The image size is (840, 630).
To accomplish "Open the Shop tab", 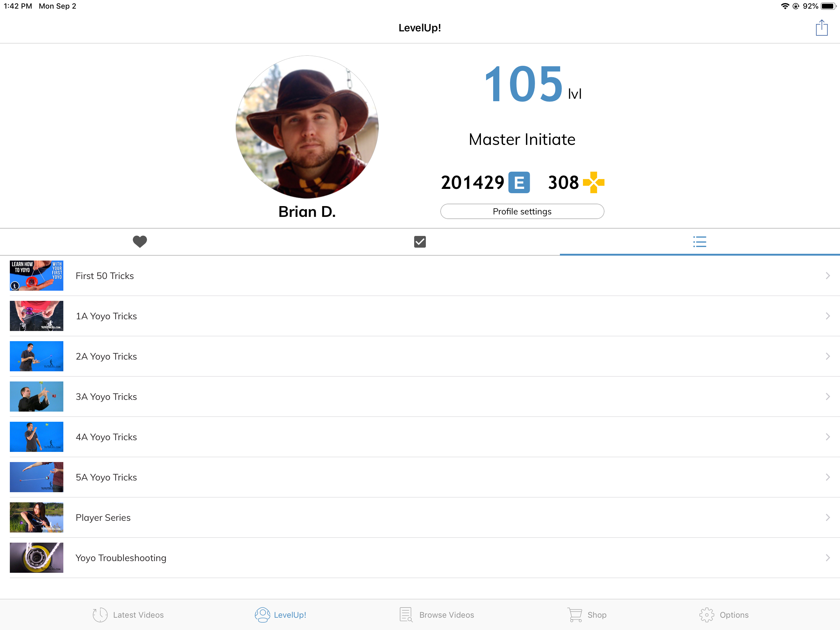I will click(x=587, y=614).
